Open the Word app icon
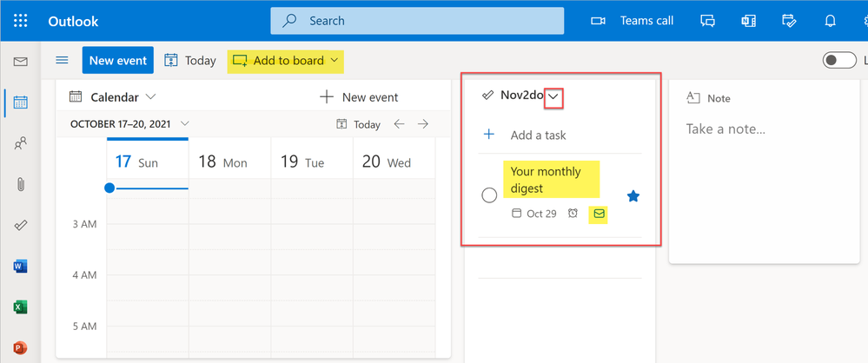868x363 pixels. pos(21,267)
